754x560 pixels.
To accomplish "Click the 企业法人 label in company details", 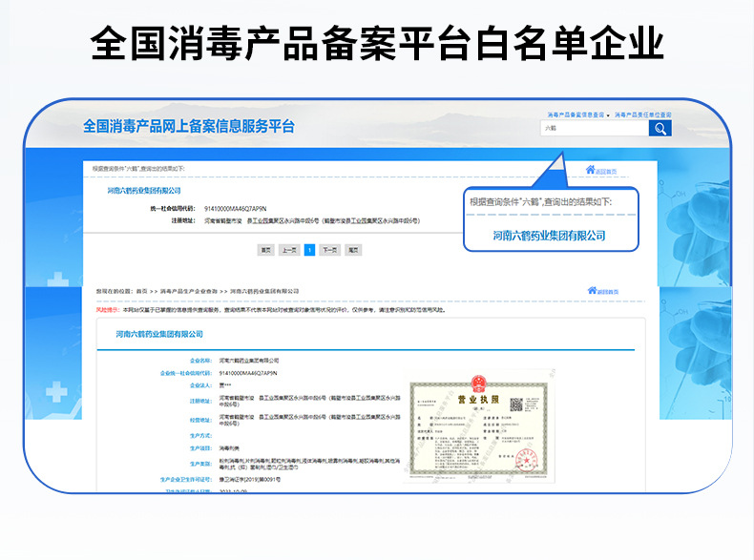I will 200,385.
